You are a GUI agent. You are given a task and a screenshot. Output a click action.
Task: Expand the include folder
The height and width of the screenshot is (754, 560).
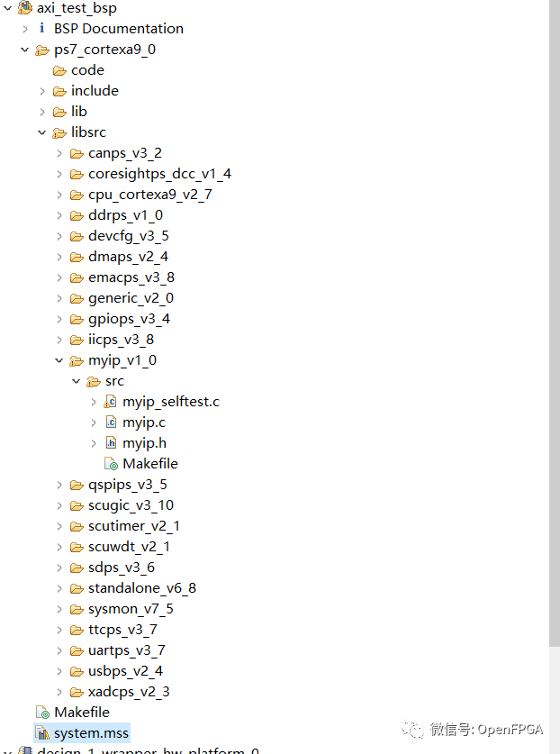[42, 91]
